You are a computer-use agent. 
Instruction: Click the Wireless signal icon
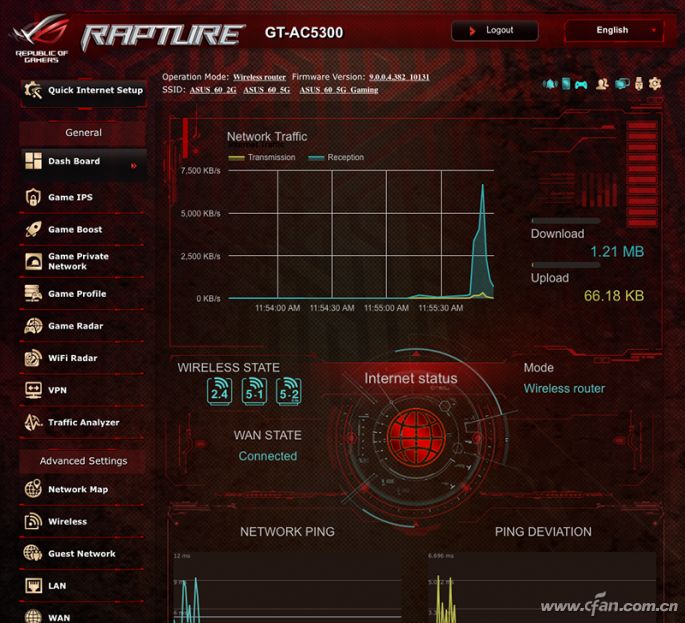pyautogui.click(x=33, y=521)
